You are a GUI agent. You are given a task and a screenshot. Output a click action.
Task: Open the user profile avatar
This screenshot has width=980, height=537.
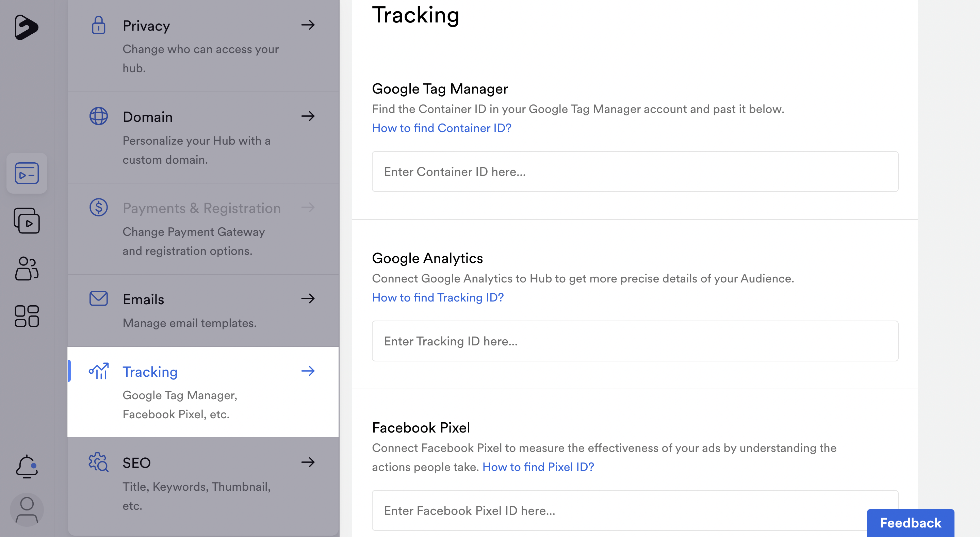pos(27,509)
